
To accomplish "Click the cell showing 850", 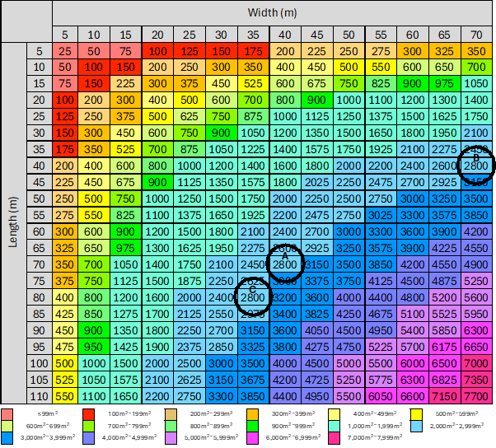I will (x=94, y=314).
